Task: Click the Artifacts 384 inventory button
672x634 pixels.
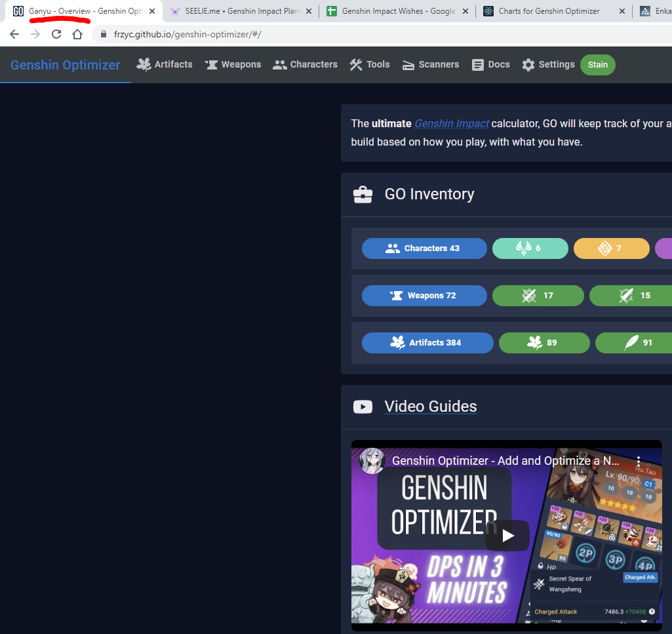Action: tap(427, 342)
